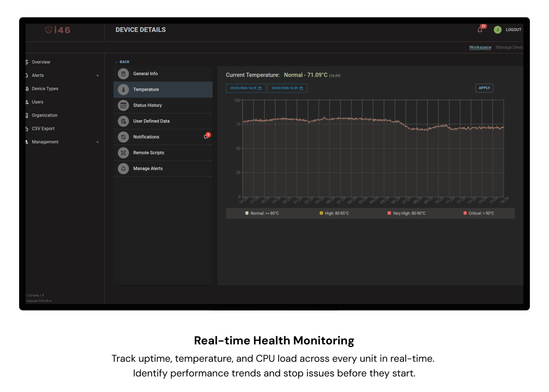Screen dimensions: 549x392
Task: Click the notification bell icon in header
Action: click(x=480, y=30)
